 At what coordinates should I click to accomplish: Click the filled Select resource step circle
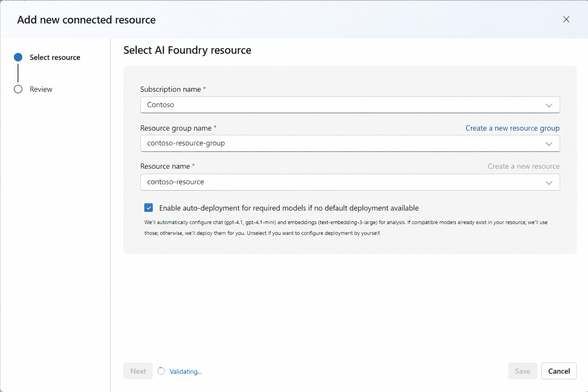coord(18,57)
